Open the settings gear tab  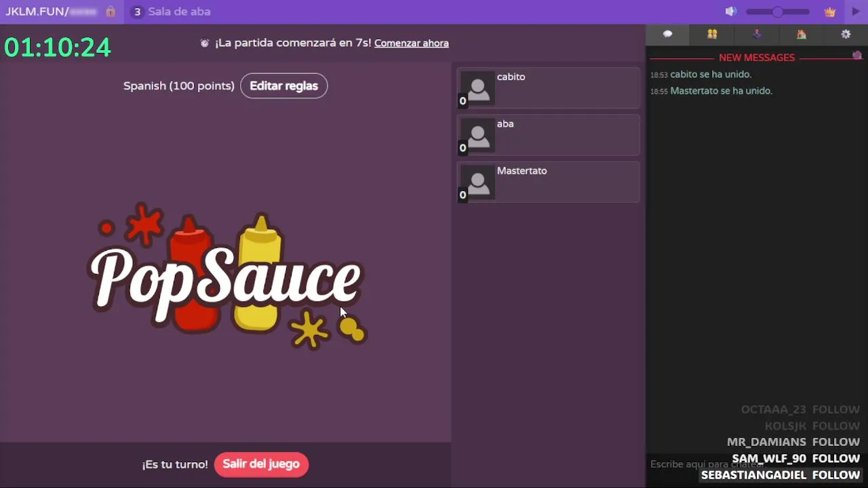pyautogui.click(x=846, y=34)
